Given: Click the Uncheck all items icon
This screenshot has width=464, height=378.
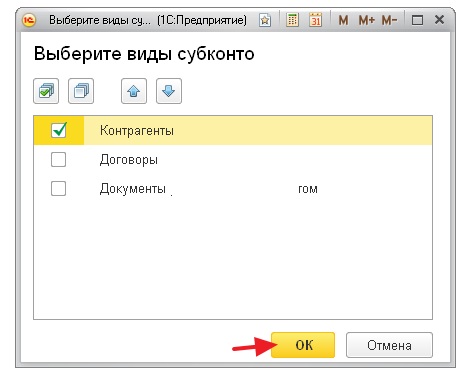Looking at the screenshot, I should coord(81,91).
